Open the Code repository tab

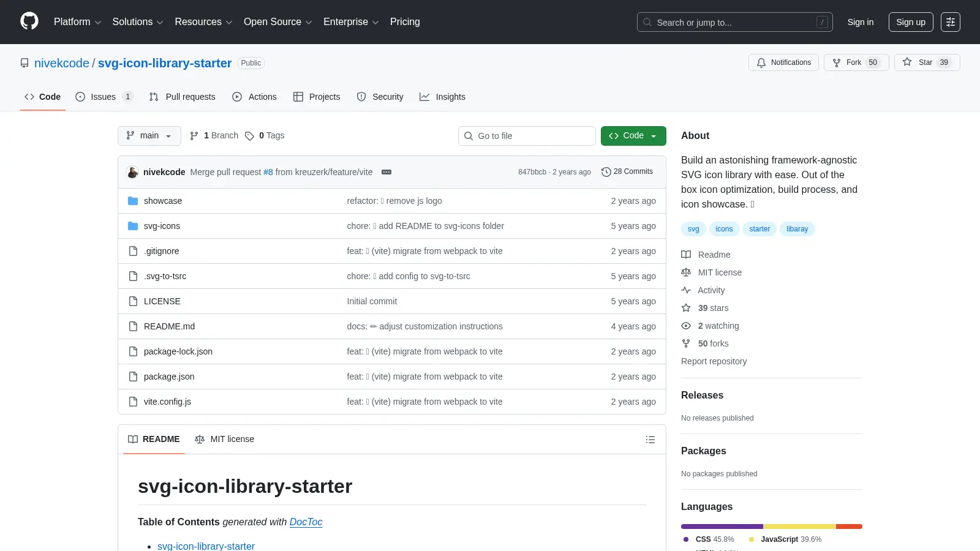pos(43,97)
